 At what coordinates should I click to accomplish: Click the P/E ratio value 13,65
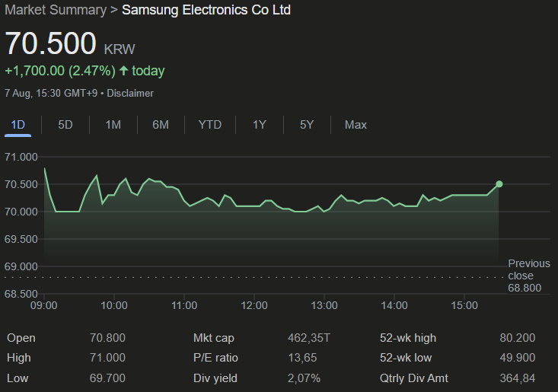coord(302,358)
